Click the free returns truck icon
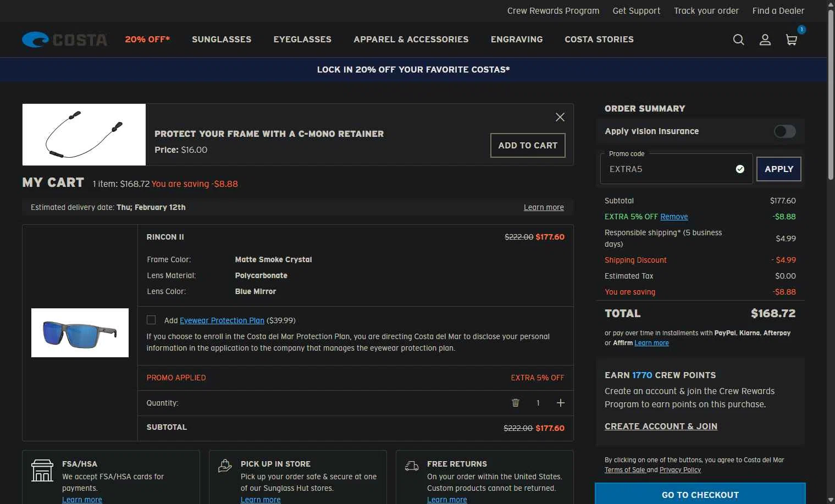Image resolution: width=835 pixels, height=504 pixels. click(x=412, y=466)
